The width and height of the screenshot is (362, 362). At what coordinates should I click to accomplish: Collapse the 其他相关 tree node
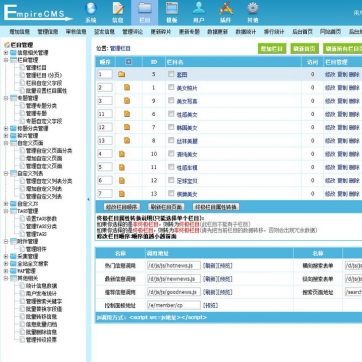pos(6,278)
